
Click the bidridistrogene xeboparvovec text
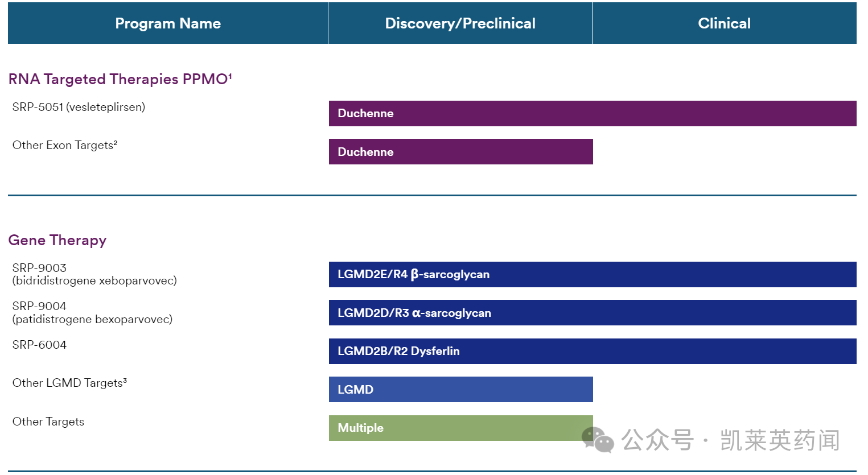click(x=94, y=280)
